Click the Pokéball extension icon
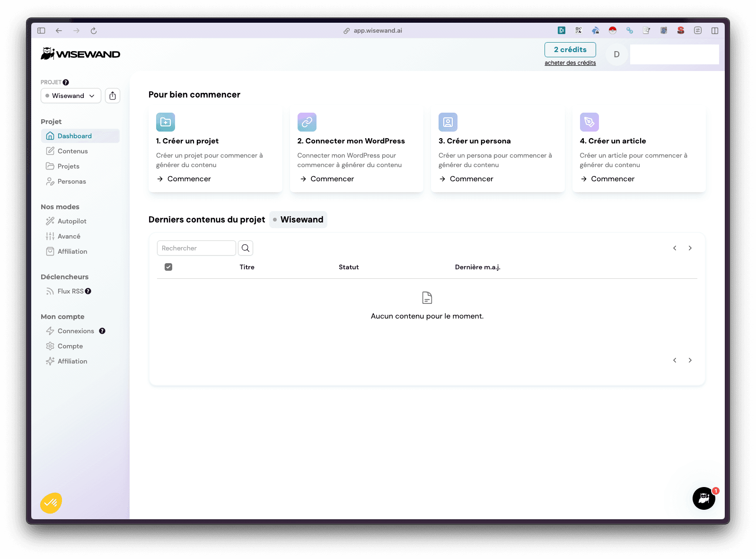The width and height of the screenshot is (756, 559). coord(613,30)
